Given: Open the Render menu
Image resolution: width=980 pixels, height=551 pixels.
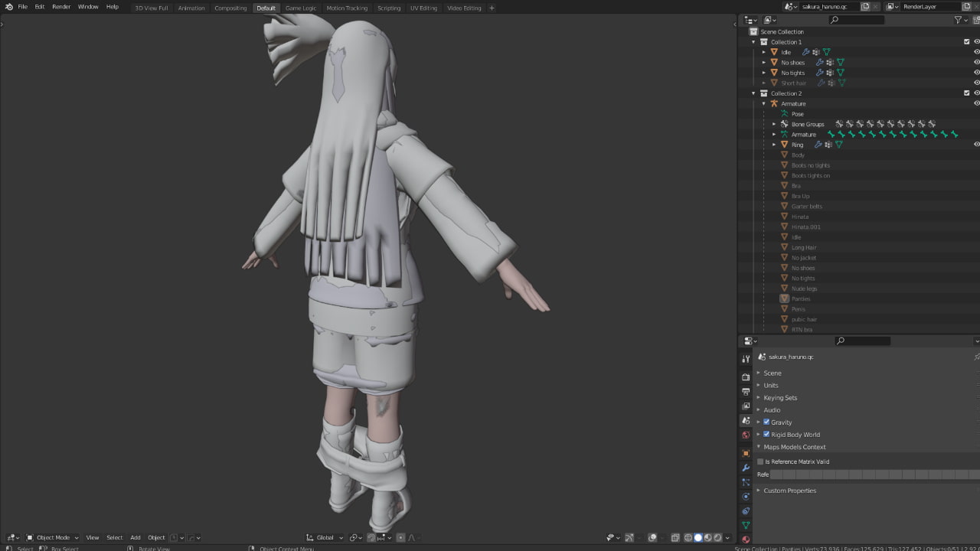Looking at the screenshot, I should point(61,7).
